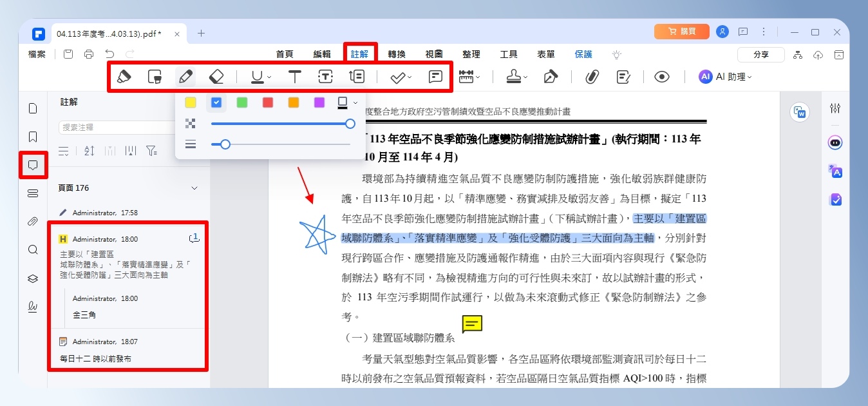Open the search panel in sidebar
The height and width of the screenshot is (406, 868).
tap(33, 249)
